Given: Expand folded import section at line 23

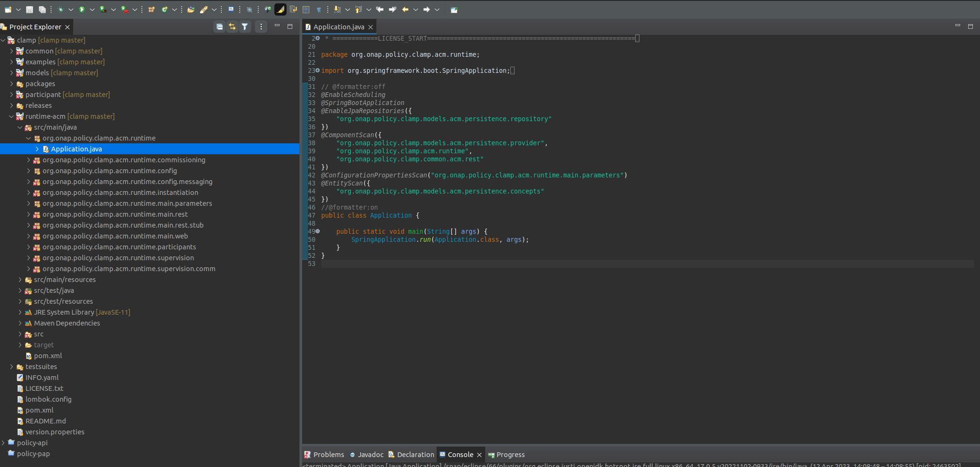Looking at the screenshot, I should tap(318, 70).
